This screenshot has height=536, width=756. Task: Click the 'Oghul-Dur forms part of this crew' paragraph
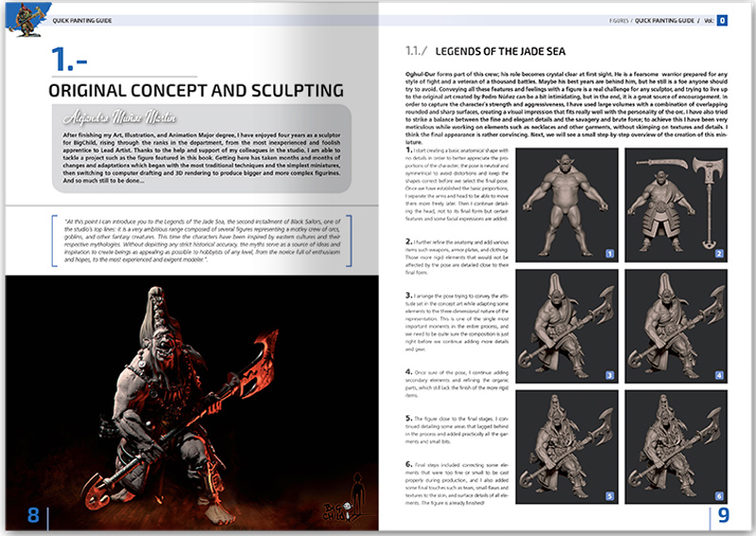click(566, 108)
